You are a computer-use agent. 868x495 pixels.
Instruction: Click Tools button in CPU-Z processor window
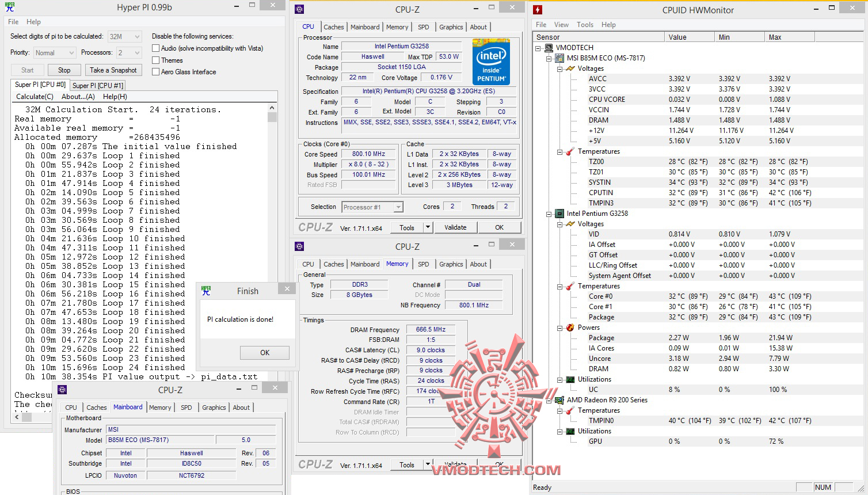(407, 227)
